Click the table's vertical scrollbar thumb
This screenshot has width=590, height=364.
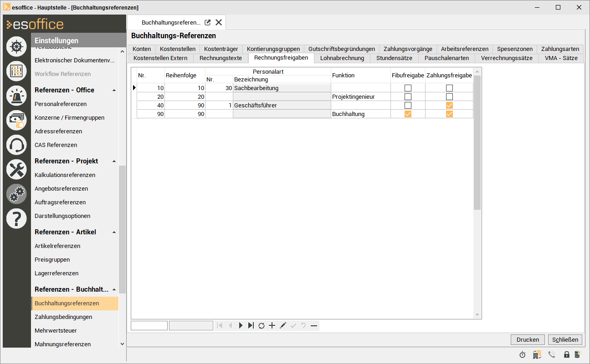tap(477, 142)
